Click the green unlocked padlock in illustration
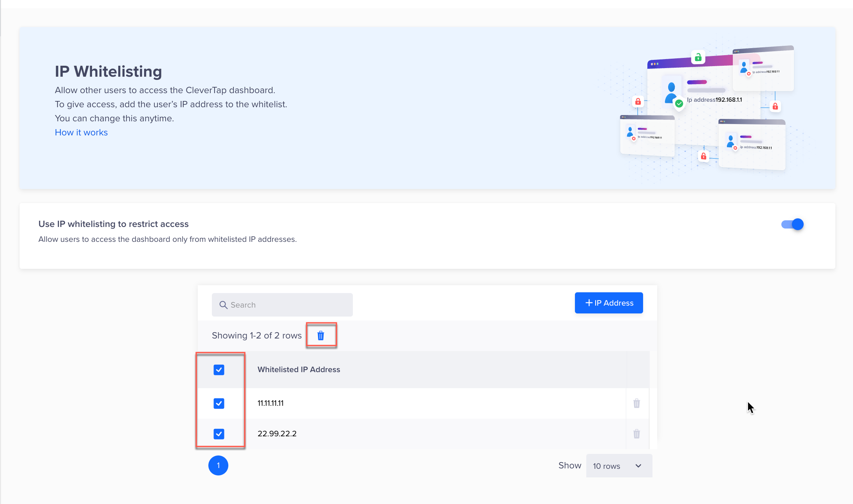Image resolution: width=853 pixels, height=504 pixels. pyautogui.click(x=698, y=58)
